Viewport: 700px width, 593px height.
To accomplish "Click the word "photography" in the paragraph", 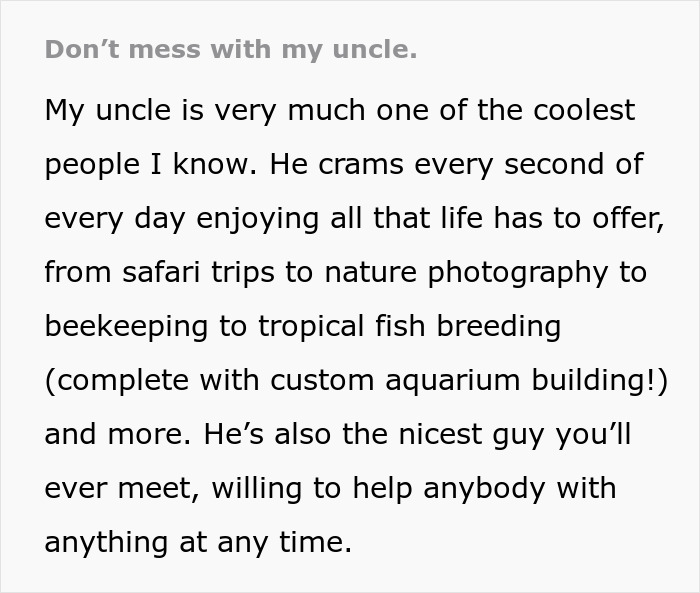I will click(518, 273).
